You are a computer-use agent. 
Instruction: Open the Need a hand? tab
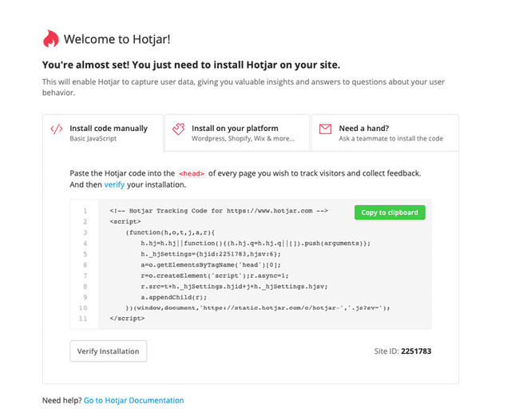coord(385,133)
